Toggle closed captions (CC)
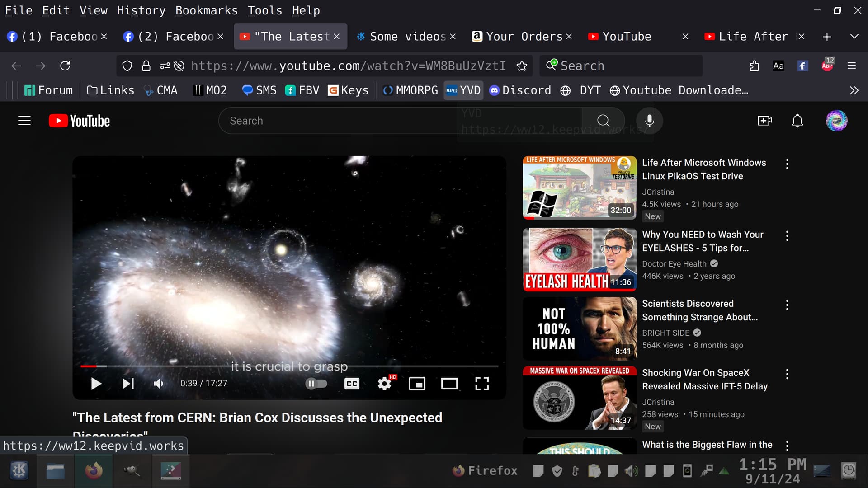 tap(352, 384)
